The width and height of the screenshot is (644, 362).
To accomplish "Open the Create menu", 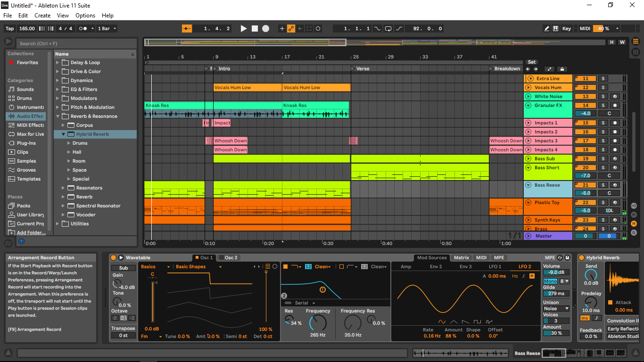I will (x=42, y=16).
